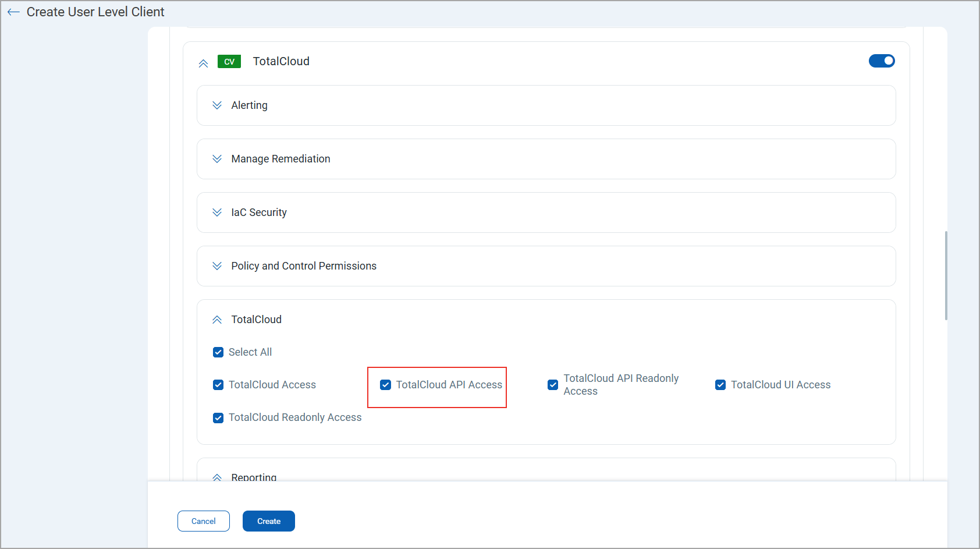Screen dimensions: 980x549
Task: Collapse the Reporting section chevron
Action: click(x=217, y=477)
